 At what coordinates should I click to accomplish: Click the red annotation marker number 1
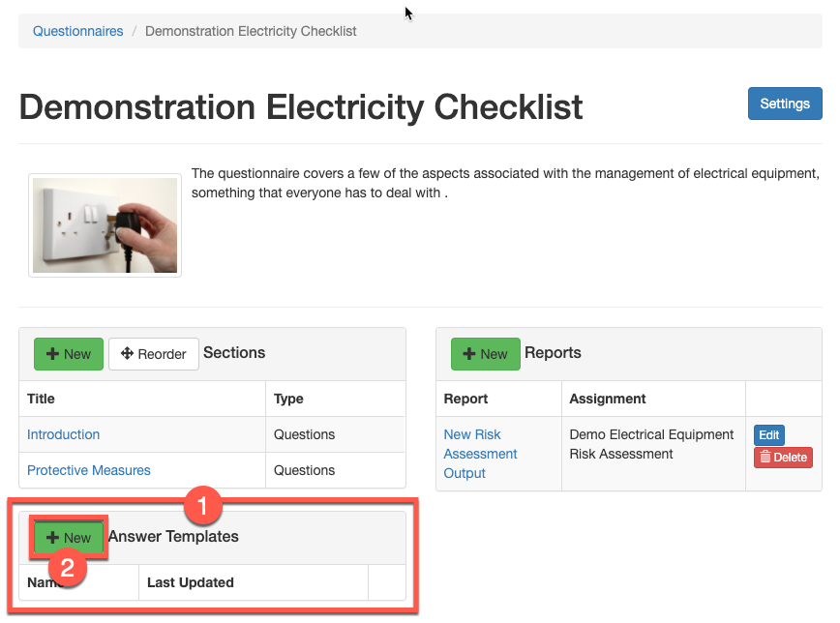click(x=203, y=505)
